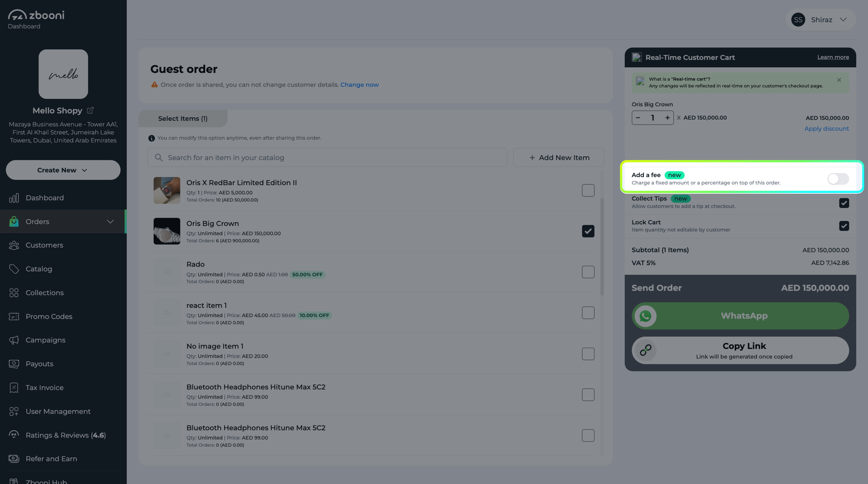
Task: Send the order via WhatsApp button
Action: click(x=740, y=316)
